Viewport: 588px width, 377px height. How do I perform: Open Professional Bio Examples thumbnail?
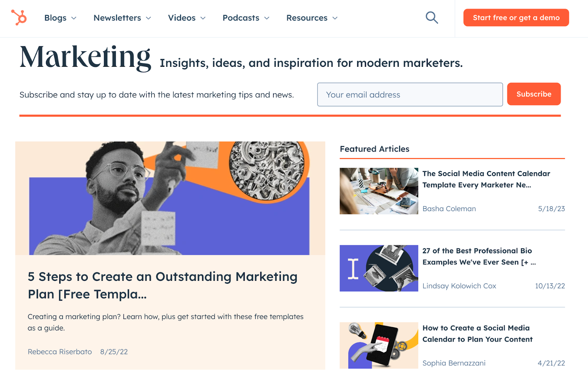379,268
